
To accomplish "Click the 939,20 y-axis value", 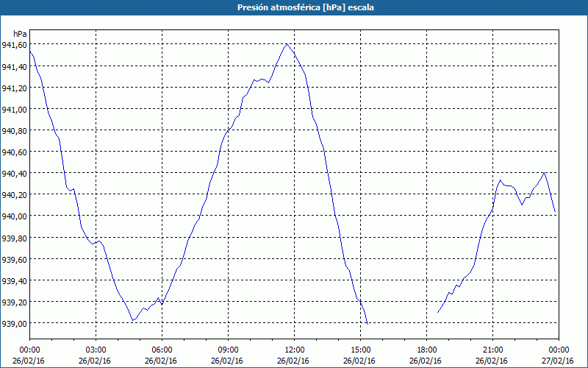I will tap(15, 302).
